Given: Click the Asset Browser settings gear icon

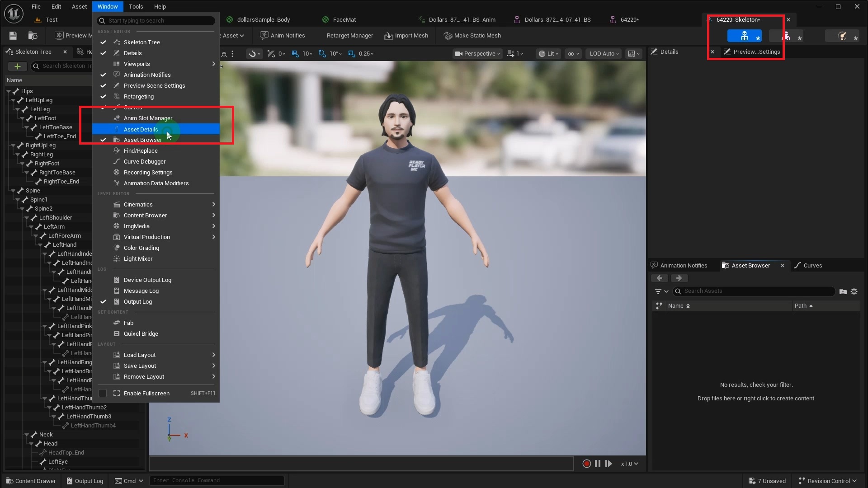Looking at the screenshot, I should click(x=854, y=291).
